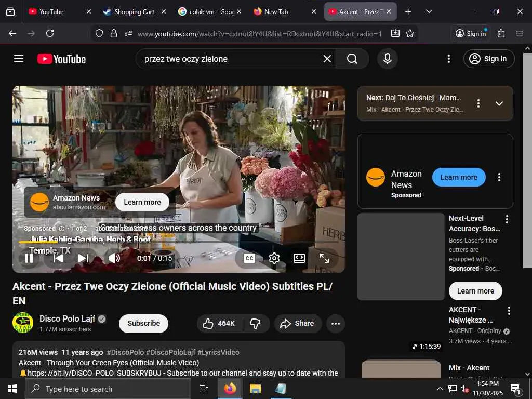532x399 pixels.
Task: Switch to the Shopping Cart tab
Action: click(x=134, y=11)
